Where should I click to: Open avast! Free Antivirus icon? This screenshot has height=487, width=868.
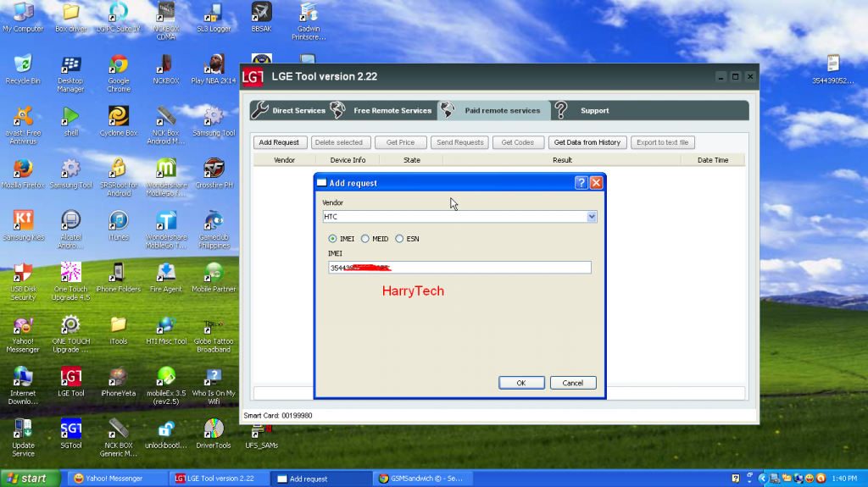pos(23,125)
